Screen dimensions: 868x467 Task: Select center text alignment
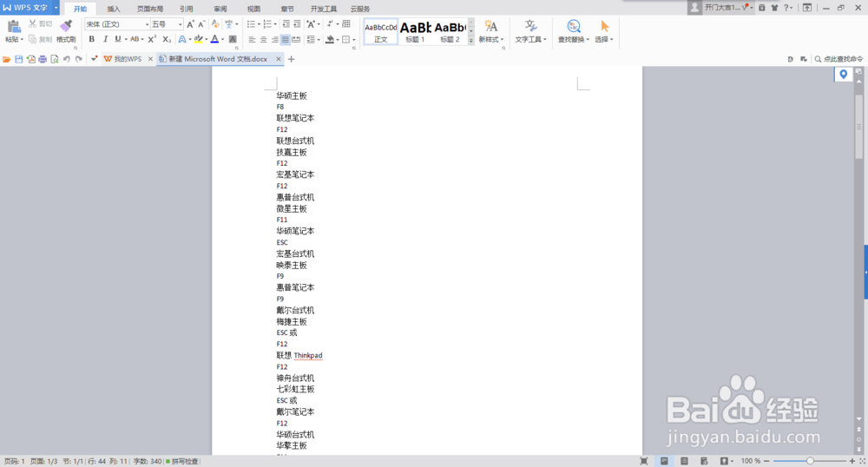[x=264, y=39]
